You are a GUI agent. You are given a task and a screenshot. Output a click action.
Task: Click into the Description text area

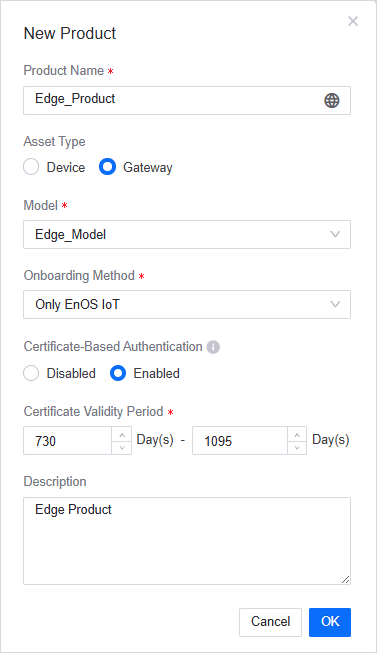(187, 541)
